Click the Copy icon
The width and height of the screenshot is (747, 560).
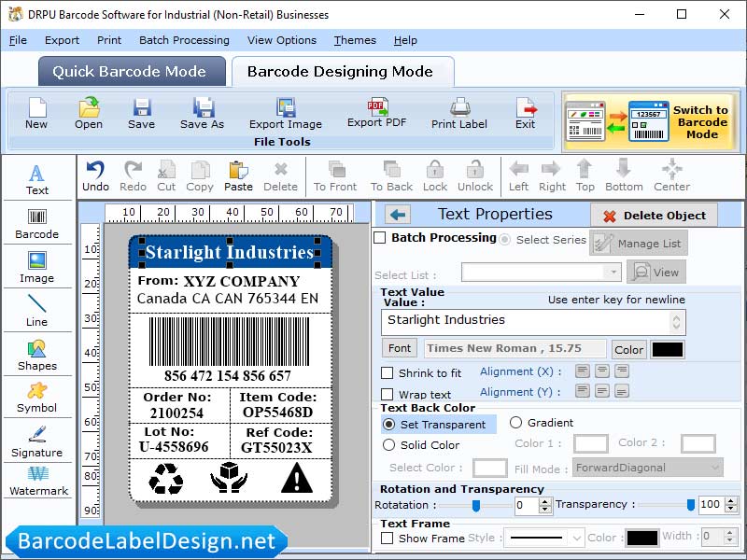tap(200, 170)
